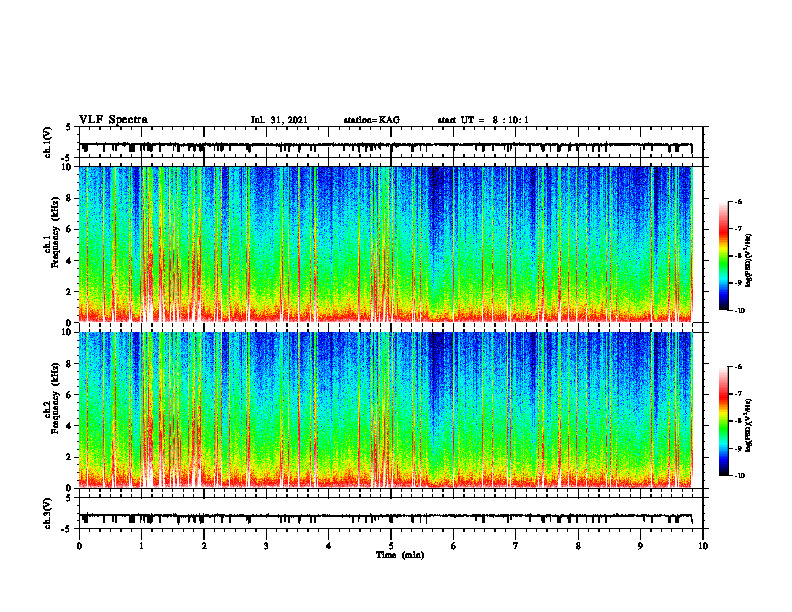This screenshot has width=792, height=612.
Task: Click time-axis tick label '5'
Action: pyautogui.click(x=391, y=546)
